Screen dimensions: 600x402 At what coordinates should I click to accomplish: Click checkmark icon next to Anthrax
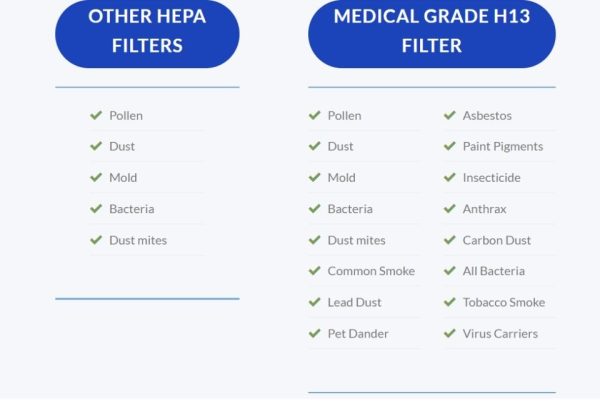pos(450,209)
